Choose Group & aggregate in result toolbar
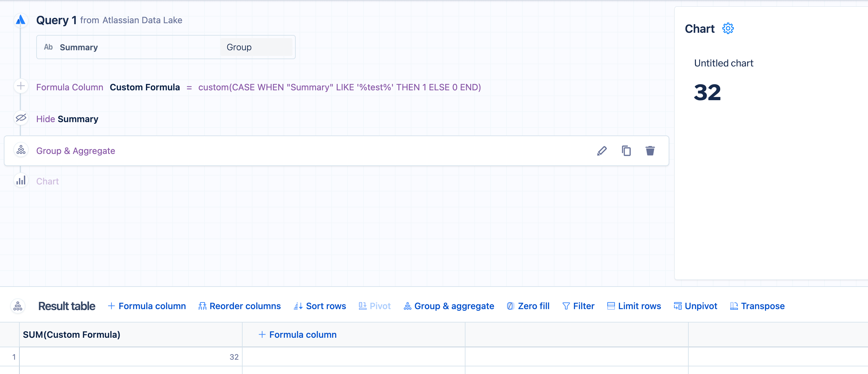 click(449, 306)
